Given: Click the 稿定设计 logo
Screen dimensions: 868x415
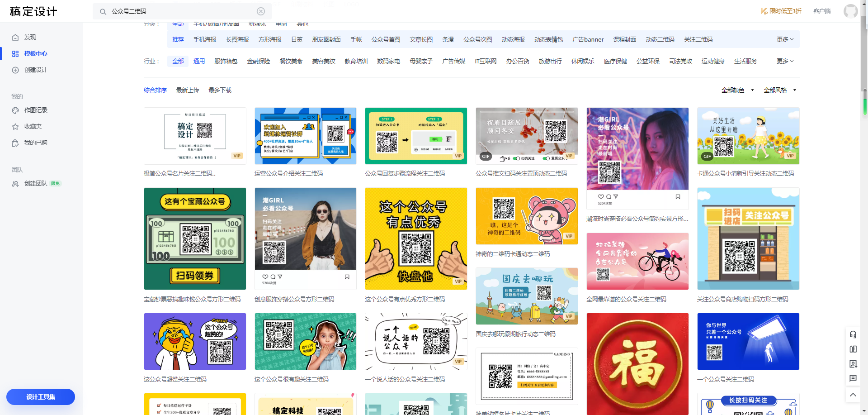Looking at the screenshot, I should 34,11.
